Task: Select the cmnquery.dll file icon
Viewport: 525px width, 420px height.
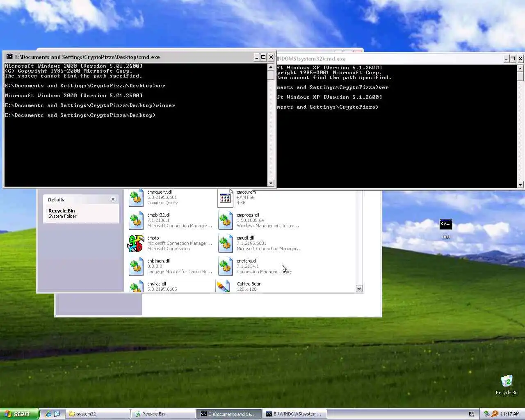Action: pyautogui.click(x=136, y=198)
